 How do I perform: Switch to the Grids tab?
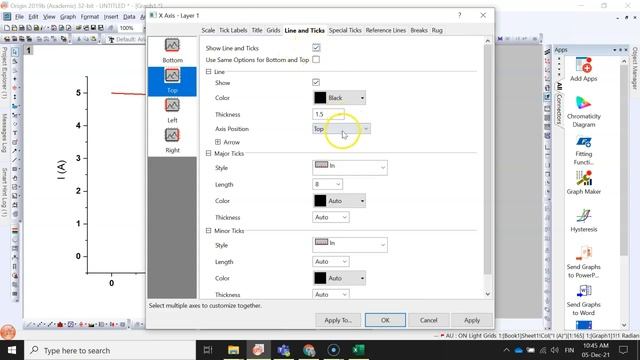tap(273, 30)
